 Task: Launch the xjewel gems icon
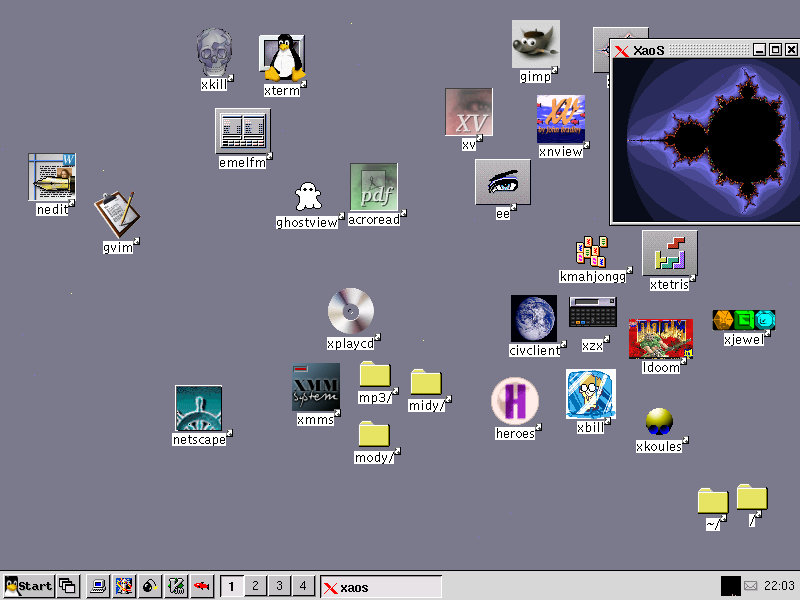tap(744, 320)
